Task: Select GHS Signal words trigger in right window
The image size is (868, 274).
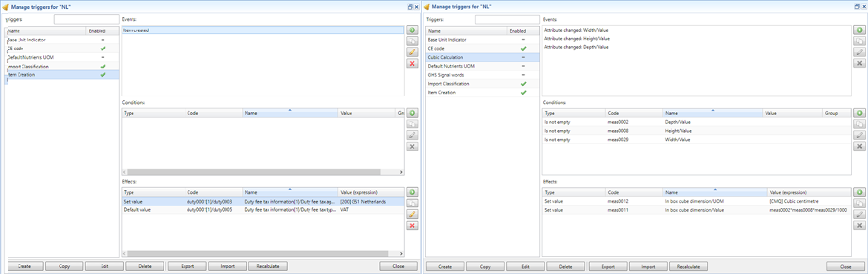Action: point(483,75)
